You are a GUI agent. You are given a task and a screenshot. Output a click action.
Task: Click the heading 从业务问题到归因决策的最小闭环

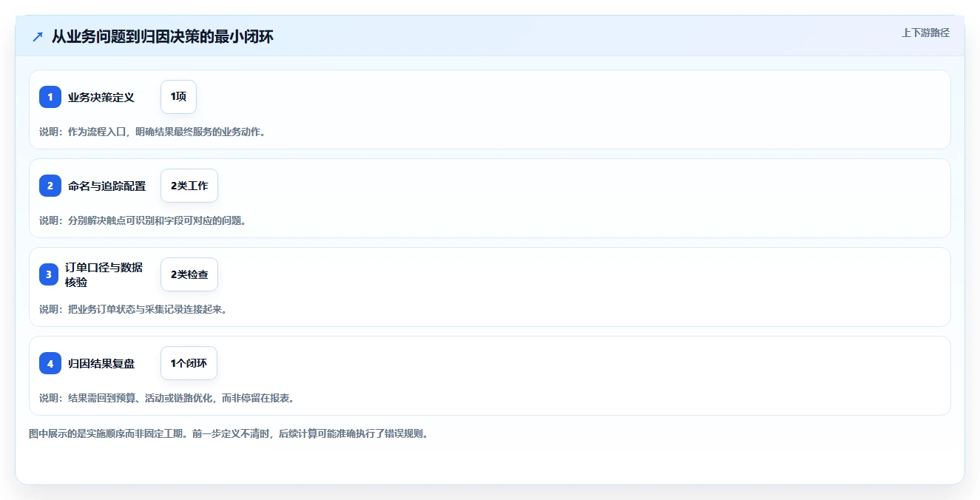(x=163, y=36)
